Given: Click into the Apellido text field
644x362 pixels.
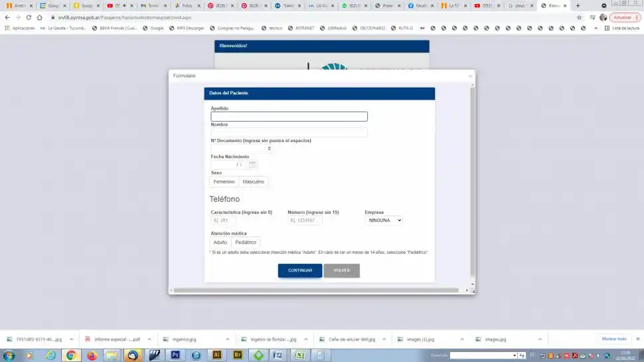Looking at the screenshot, I should tap(289, 117).
